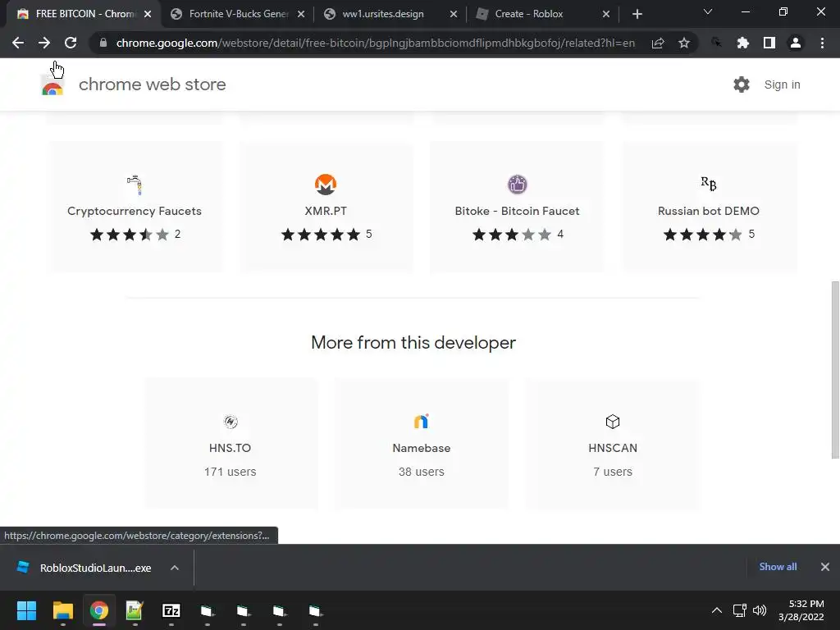840x630 pixels.
Task: Click the HNSCAN cube icon
Action: coord(612,422)
